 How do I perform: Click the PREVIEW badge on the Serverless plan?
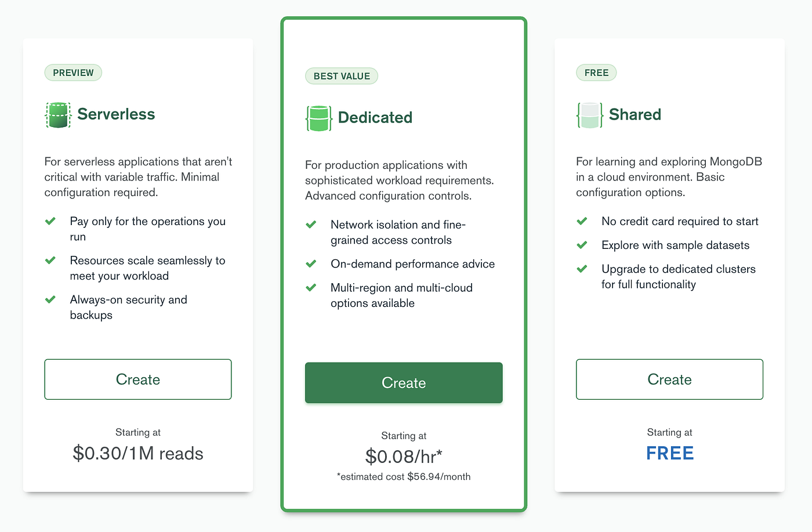[73, 73]
